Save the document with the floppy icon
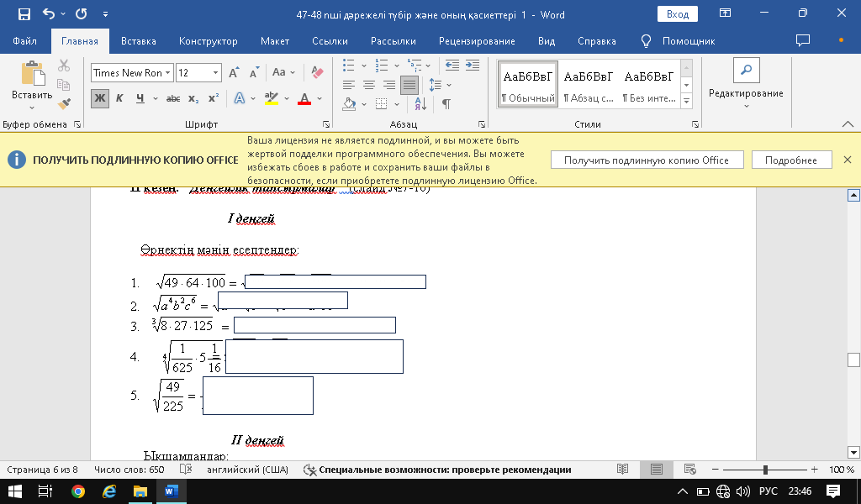The image size is (861, 504). [x=24, y=14]
